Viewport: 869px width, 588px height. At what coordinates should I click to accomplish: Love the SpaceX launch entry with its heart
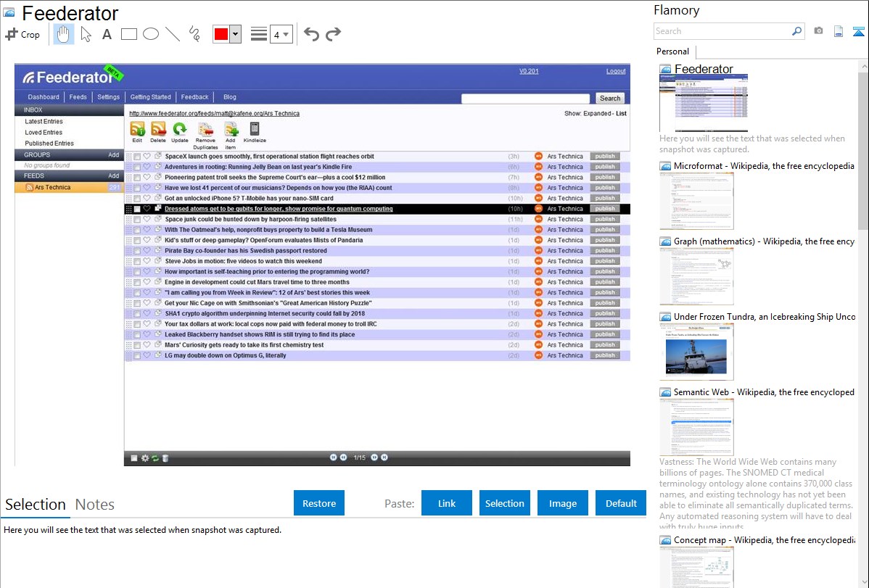pyautogui.click(x=147, y=157)
